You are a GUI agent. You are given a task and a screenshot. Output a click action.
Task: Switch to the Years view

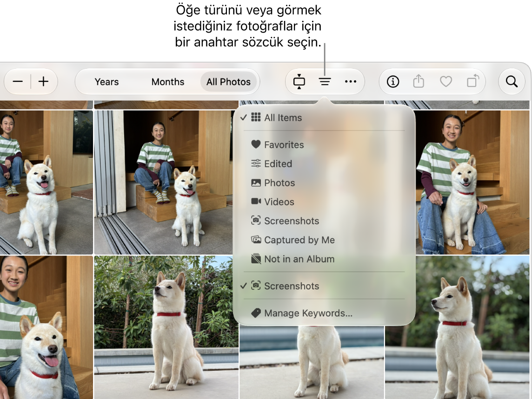point(106,82)
